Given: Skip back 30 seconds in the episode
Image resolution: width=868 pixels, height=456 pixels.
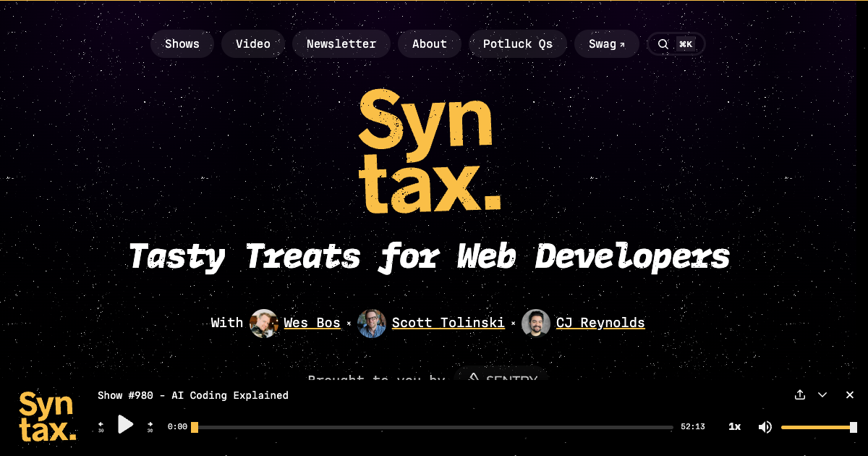Looking at the screenshot, I should (101, 426).
